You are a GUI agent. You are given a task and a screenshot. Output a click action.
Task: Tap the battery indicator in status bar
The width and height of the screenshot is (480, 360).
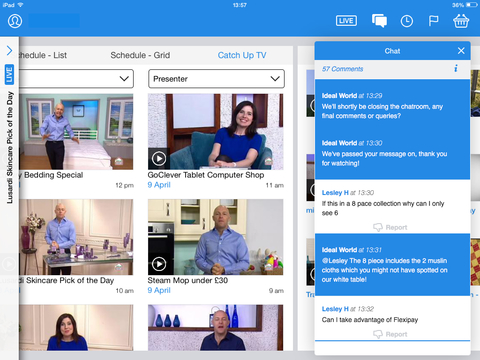(472, 5)
